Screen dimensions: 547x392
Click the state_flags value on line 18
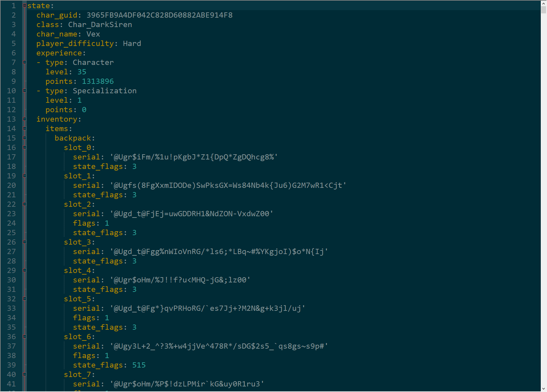click(x=134, y=166)
